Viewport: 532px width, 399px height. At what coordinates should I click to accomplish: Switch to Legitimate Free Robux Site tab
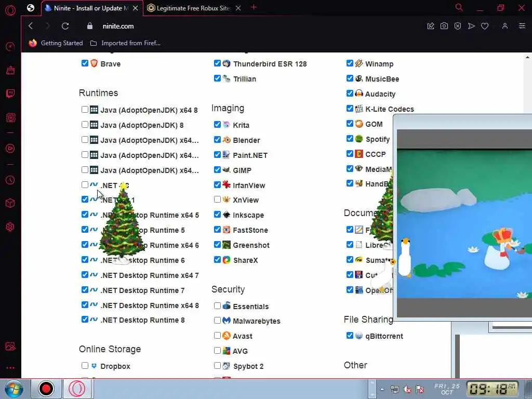[x=193, y=8]
